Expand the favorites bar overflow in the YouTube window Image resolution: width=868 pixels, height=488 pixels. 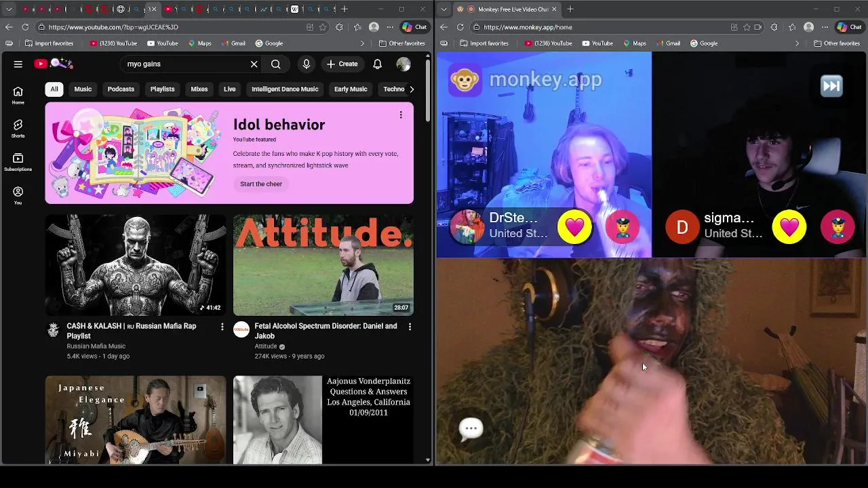(x=362, y=43)
